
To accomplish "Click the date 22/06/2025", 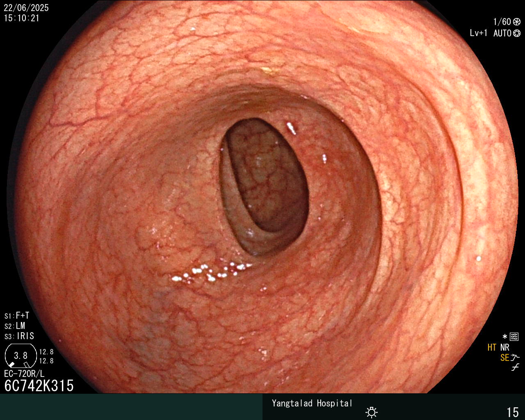I will pyautogui.click(x=26, y=8).
